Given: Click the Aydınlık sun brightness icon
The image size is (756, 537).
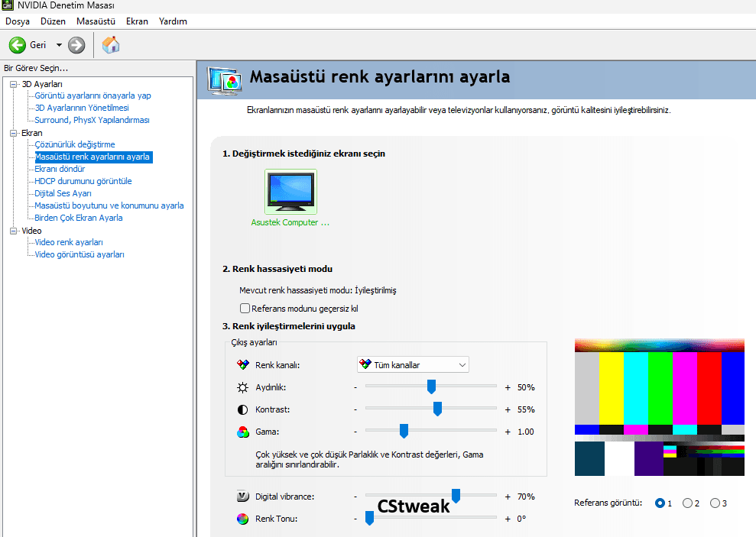Looking at the screenshot, I should point(242,387).
